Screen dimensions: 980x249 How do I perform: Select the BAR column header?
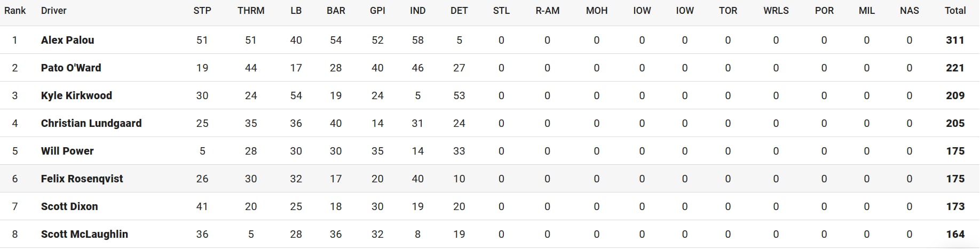(x=336, y=11)
